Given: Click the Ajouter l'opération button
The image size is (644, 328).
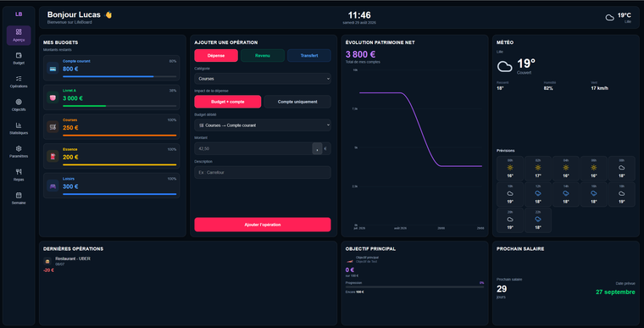Looking at the screenshot, I should pyautogui.click(x=263, y=225).
